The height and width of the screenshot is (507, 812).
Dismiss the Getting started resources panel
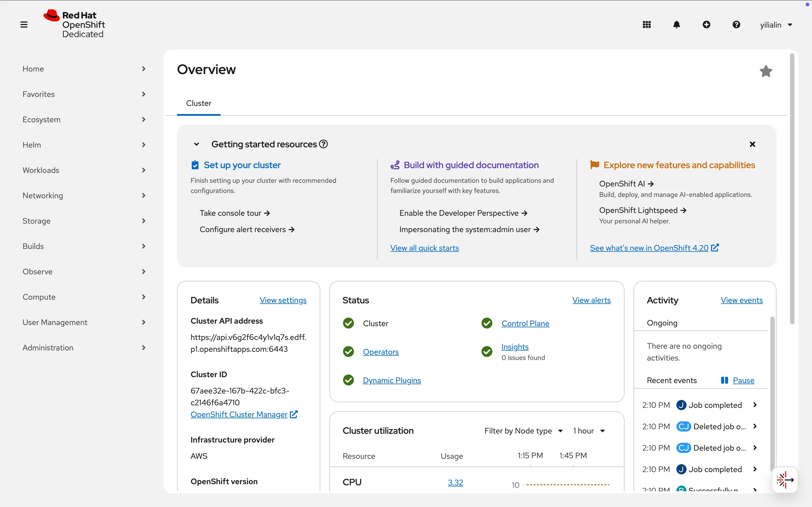[753, 144]
